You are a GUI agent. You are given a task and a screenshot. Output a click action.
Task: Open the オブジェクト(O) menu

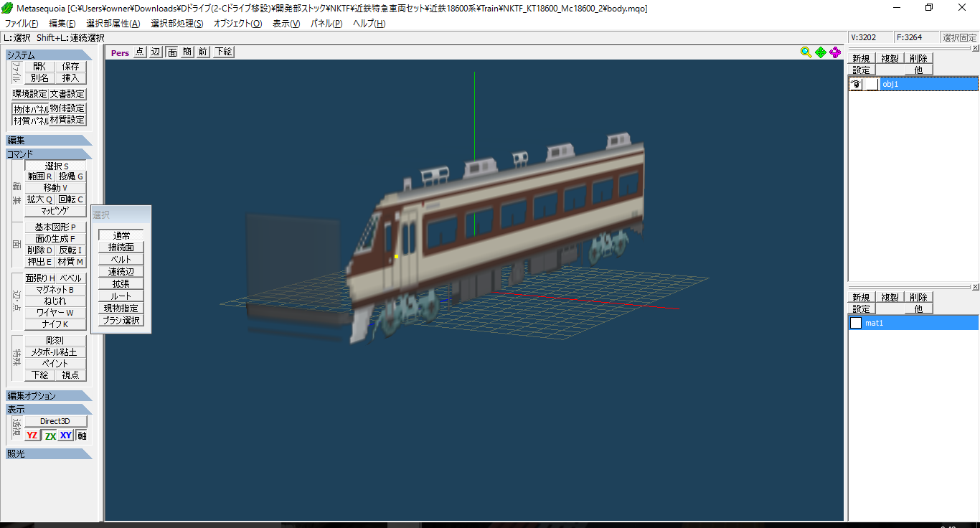point(238,24)
